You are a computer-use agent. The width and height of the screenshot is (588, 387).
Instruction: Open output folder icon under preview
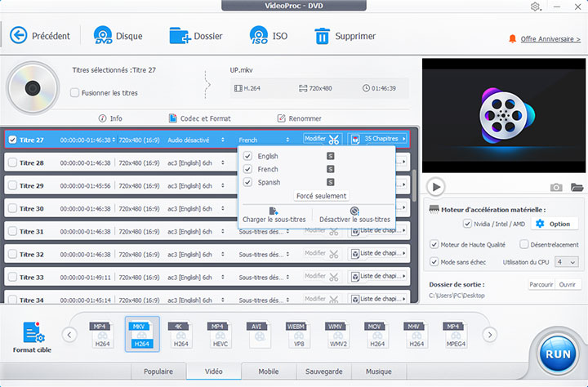tap(577, 187)
